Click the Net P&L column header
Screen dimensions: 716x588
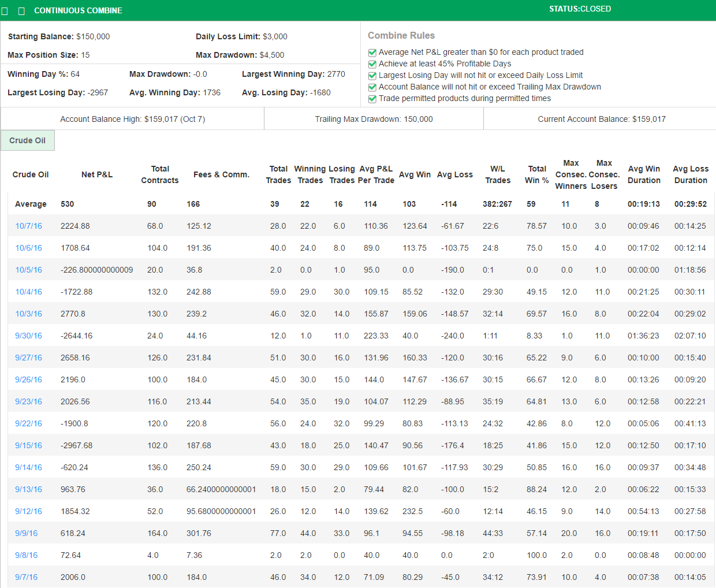pos(97,174)
